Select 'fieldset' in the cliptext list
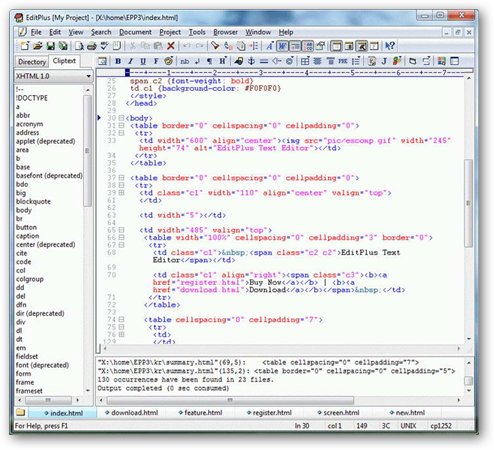The height and width of the screenshot is (450, 494). 27,357
